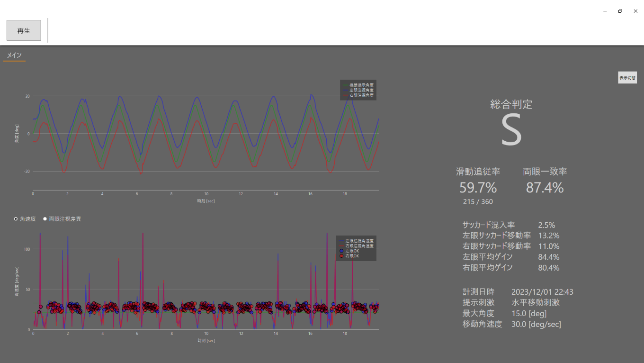Viewport: 644px width, 363px height.
Task: Click the 時刻 [sec] label under angle chart
Action: (206, 201)
